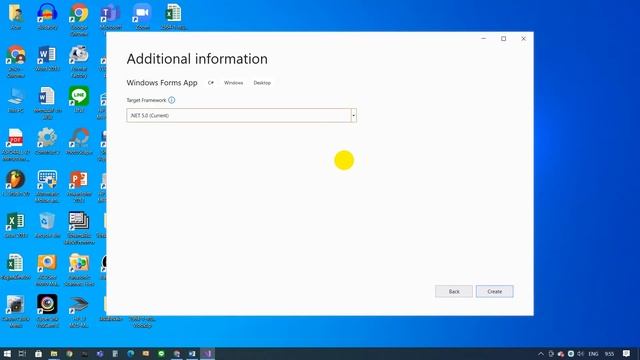The height and width of the screenshot is (360, 640).
Task: Select the scanner desktop shortcut
Action: click(x=79, y=311)
